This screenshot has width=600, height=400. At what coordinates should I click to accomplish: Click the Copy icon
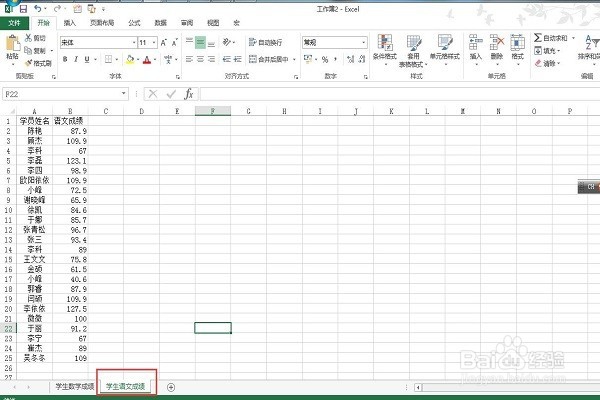[28, 50]
